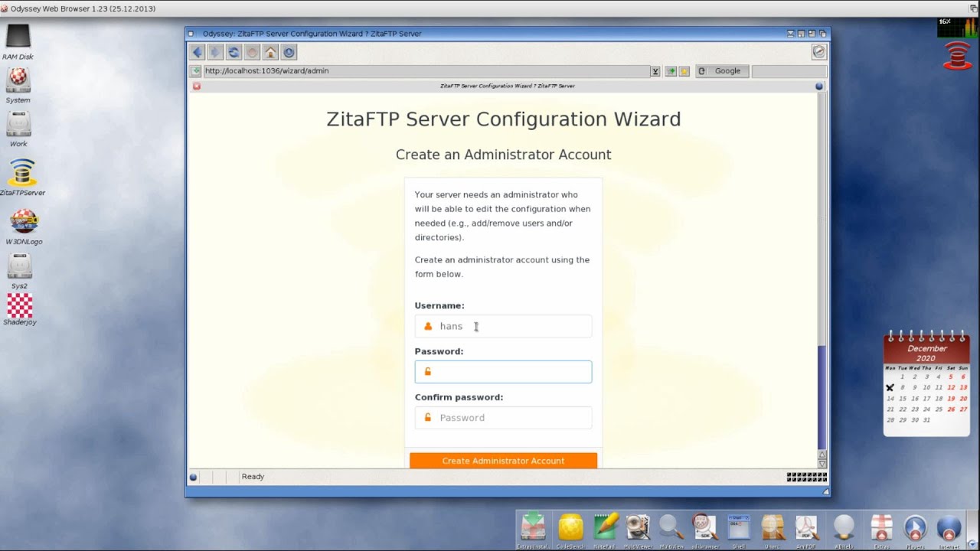
Task: Launch the ZitaFTPServer desktop icon
Action: 22,178
